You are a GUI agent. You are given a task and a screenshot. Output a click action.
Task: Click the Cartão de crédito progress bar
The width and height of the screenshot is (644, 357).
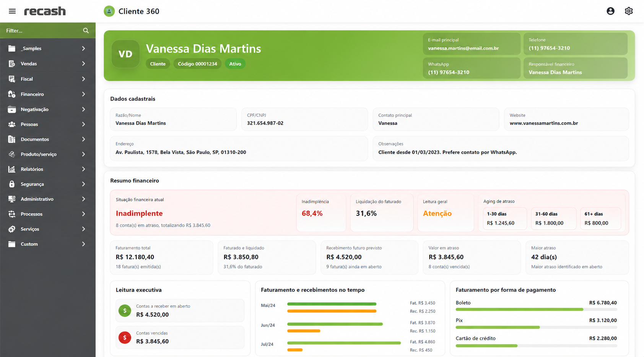[x=536, y=346]
